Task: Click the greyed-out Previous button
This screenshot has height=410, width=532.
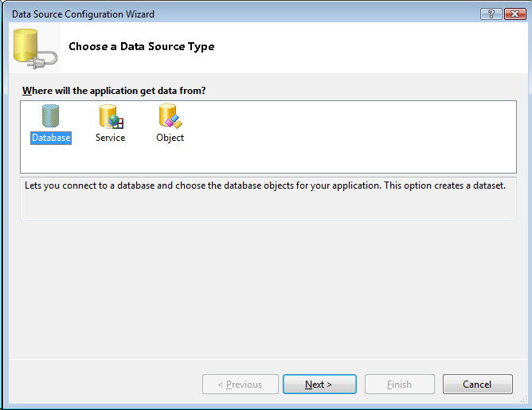Action: [x=241, y=385]
